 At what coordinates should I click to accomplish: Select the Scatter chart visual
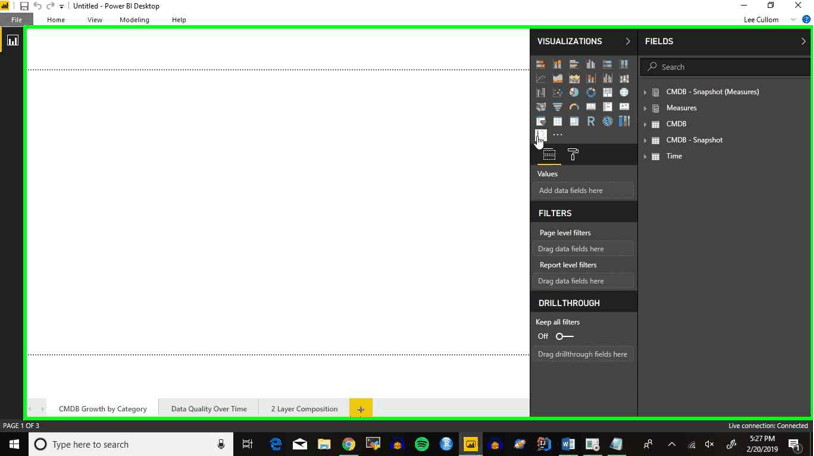(x=557, y=92)
